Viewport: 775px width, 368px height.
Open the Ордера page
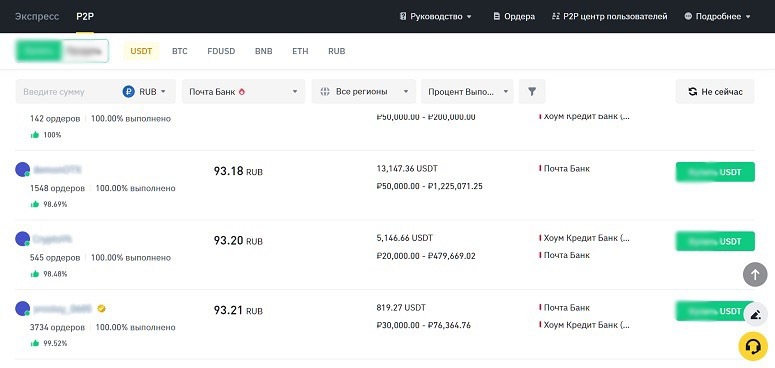pos(514,16)
